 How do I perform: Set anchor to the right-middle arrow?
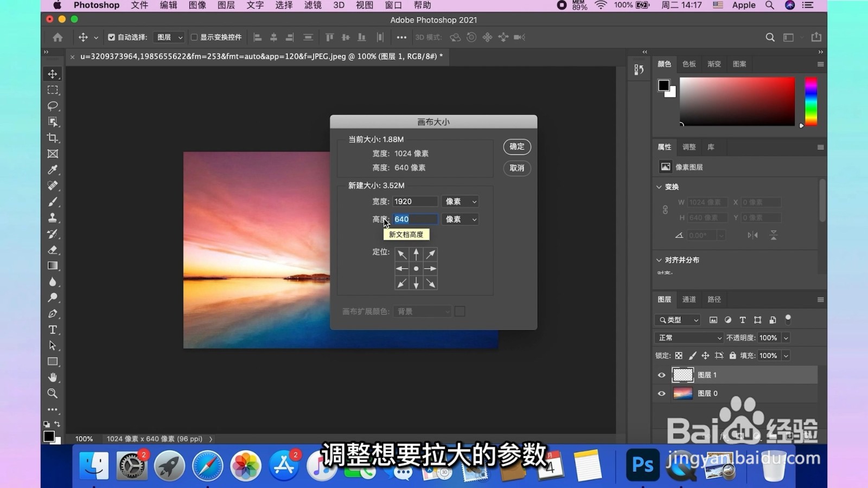point(430,269)
